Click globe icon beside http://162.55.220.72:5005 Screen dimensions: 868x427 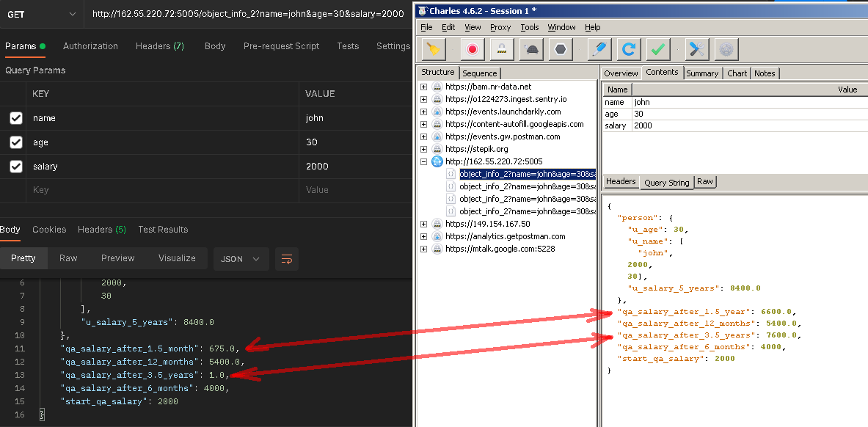click(x=437, y=161)
